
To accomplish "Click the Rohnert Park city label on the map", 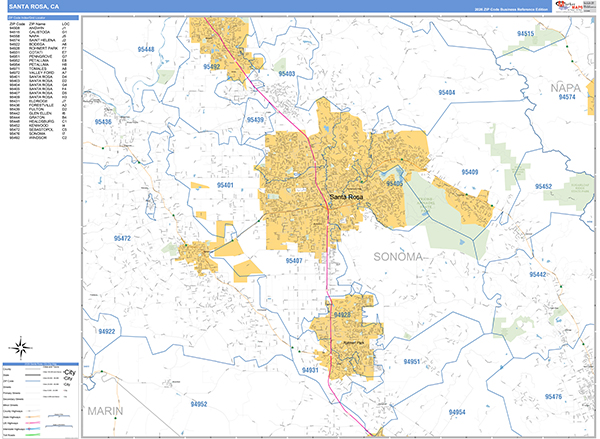I will (x=354, y=343).
